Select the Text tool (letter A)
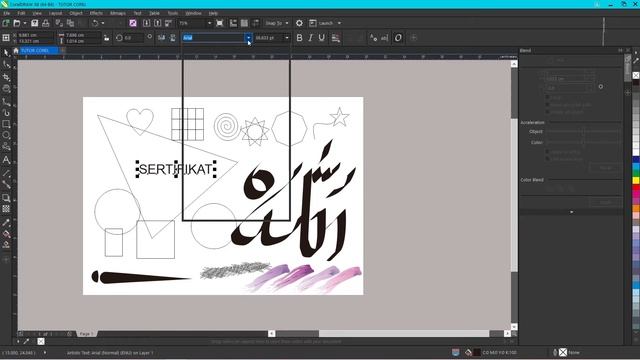This screenshot has width=640, height=360. pos(6,160)
